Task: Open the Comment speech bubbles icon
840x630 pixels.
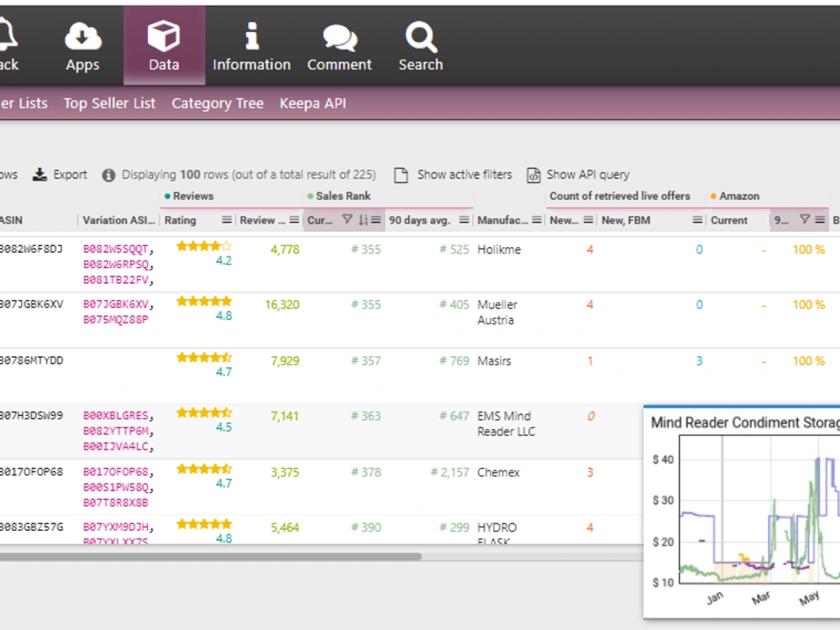Action: pos(339,38)
